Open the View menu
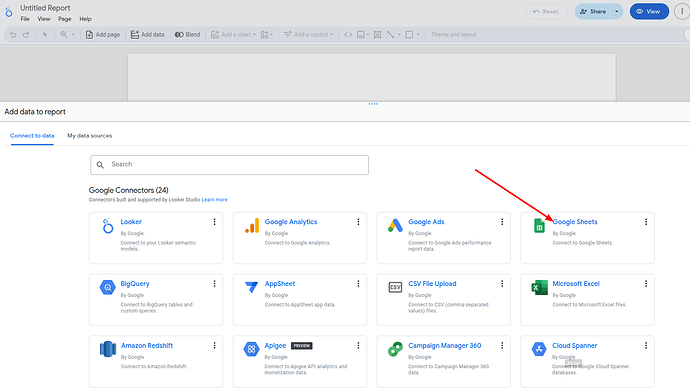The image size is (690, 390). [44, 19]
